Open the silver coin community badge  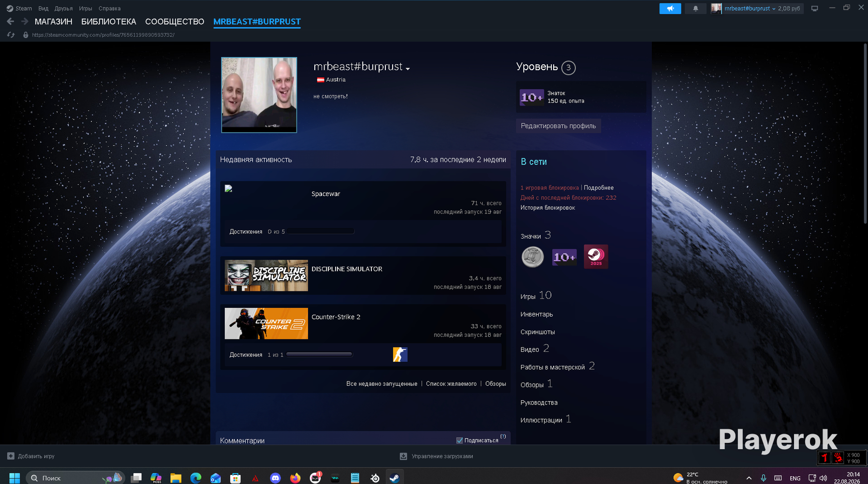pos(532,257)
